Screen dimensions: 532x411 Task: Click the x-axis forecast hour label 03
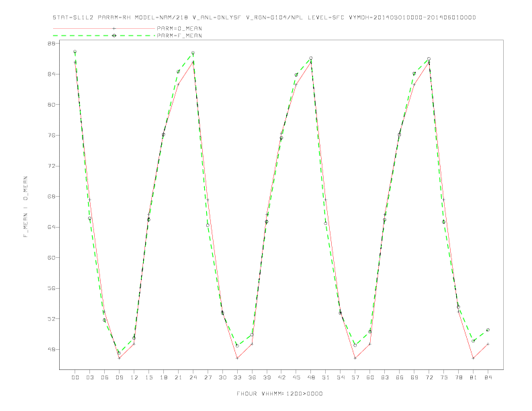click(89, 377)
